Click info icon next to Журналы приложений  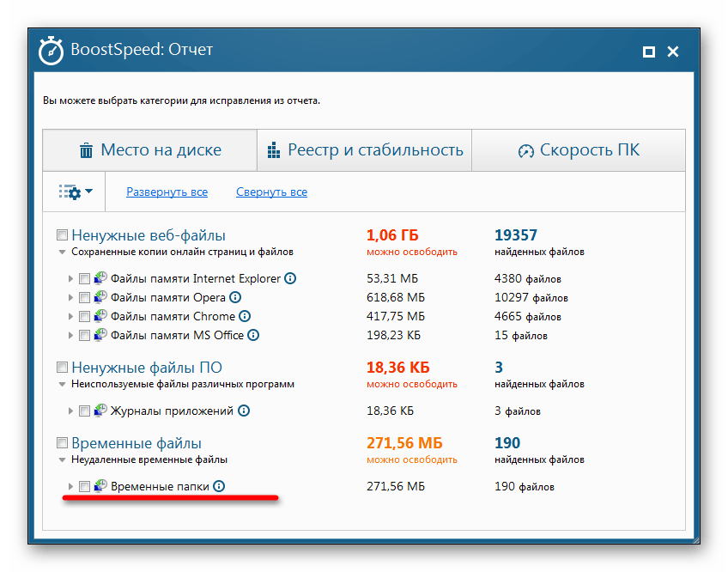(x=244, y=411)
